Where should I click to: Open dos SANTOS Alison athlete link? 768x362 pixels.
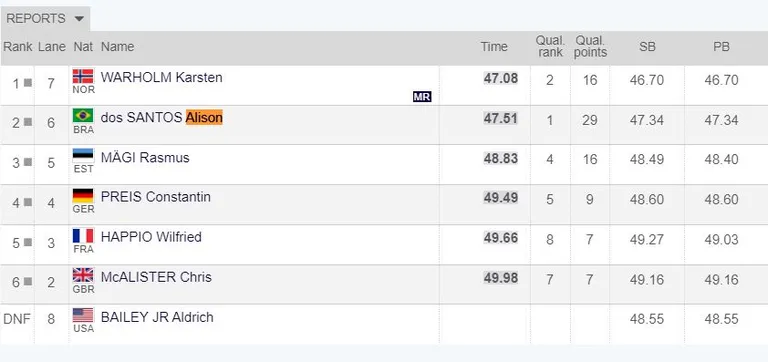pos(161,118)
